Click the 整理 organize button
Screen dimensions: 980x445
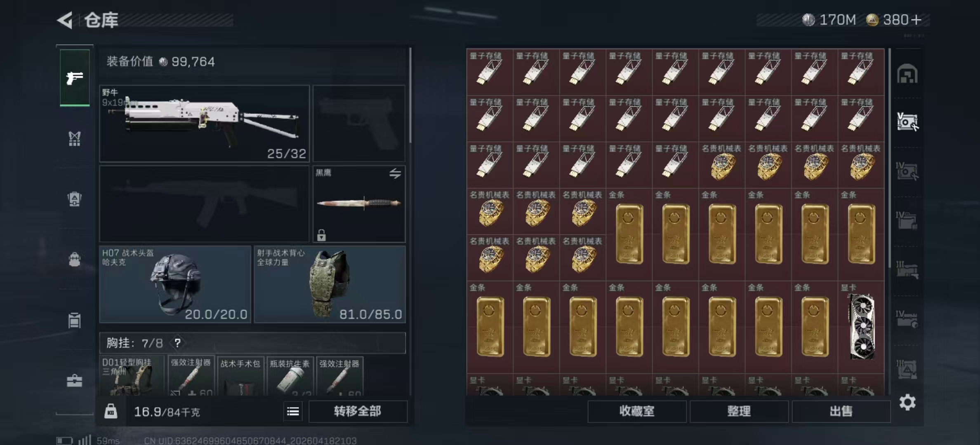point(739,411)
